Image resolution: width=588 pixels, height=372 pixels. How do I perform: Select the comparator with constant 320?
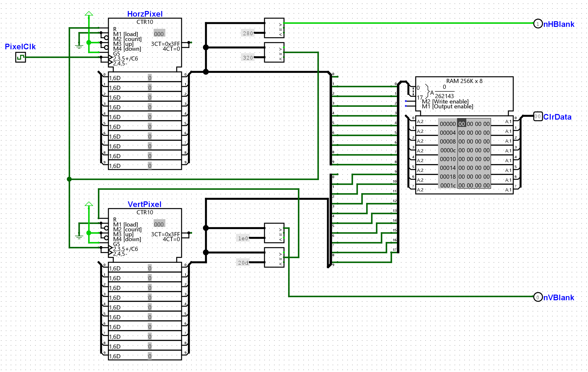coord(274,52)
